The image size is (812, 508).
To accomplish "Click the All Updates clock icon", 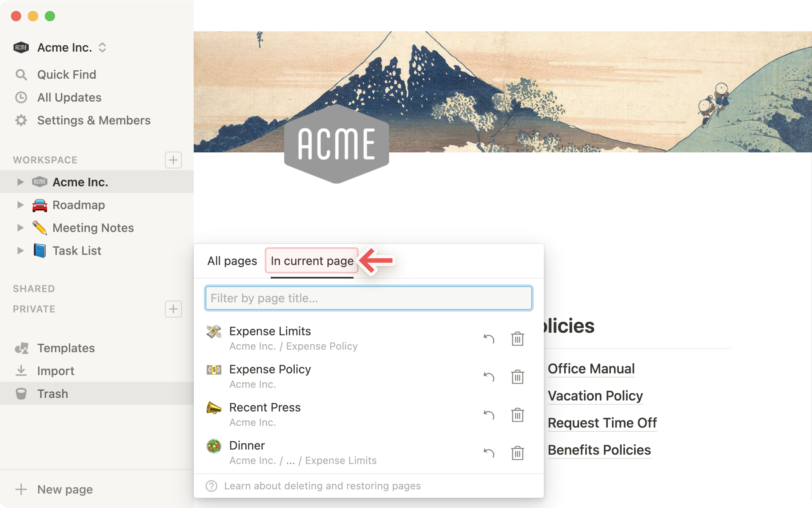I will tap(21, 97).
